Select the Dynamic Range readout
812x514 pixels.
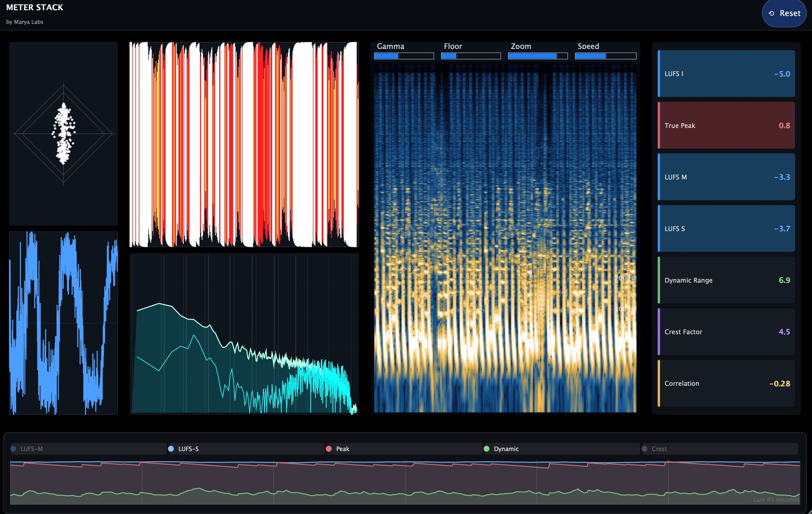click(726, 280)
